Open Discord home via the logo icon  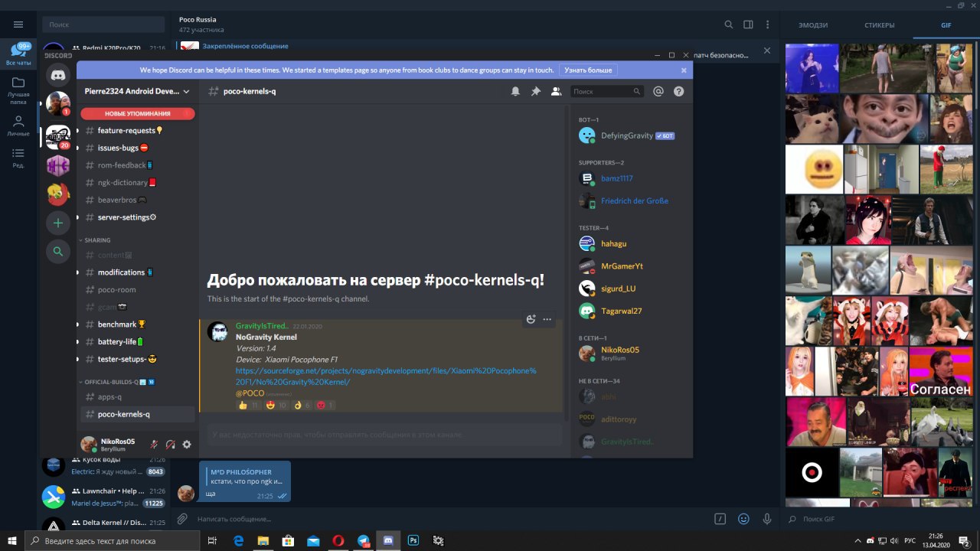click(58, 75)
